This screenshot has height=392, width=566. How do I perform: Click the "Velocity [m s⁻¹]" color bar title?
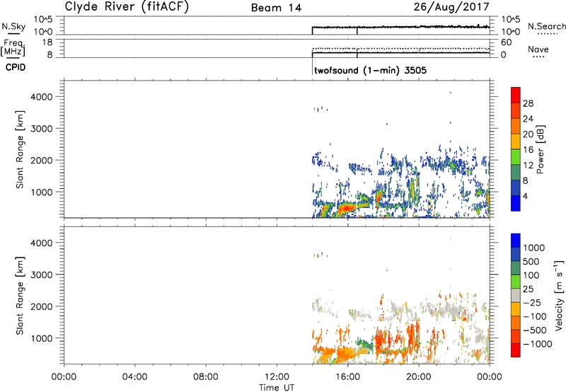[x=559, y=295]
